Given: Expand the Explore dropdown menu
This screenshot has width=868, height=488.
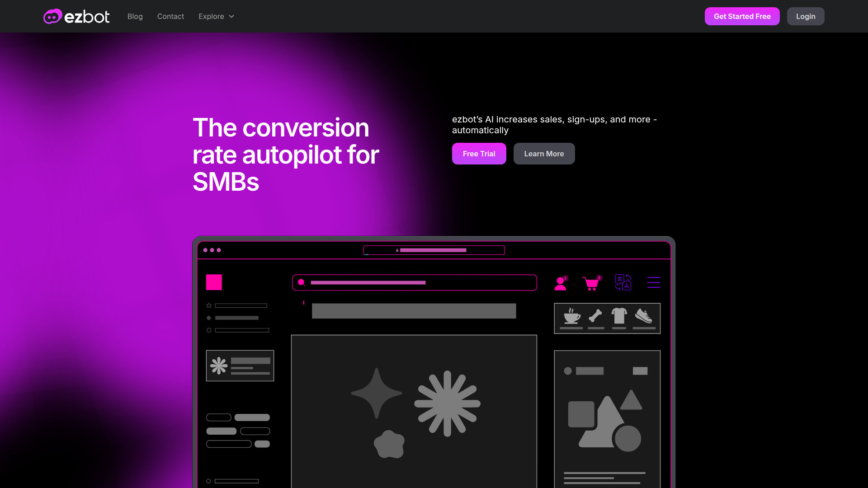Looking at the screenshot, I should (216, 16).
